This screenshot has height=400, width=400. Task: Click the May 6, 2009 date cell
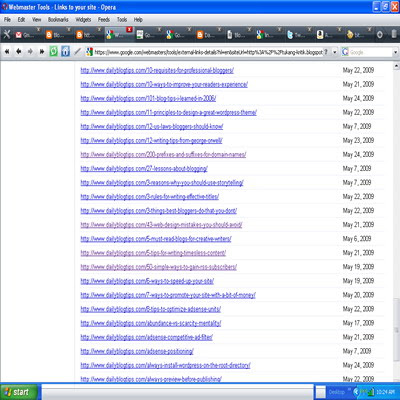tap(357, 239)
